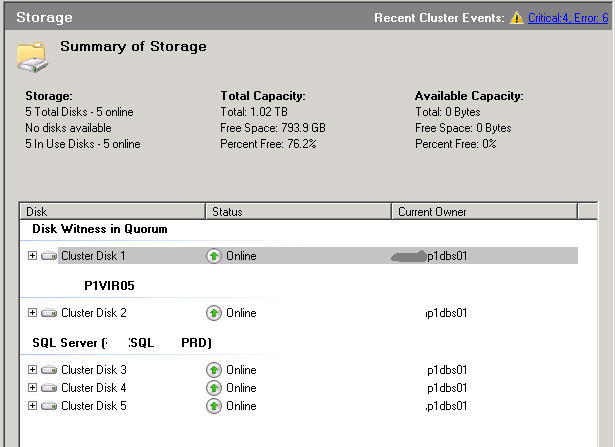Click the green online arrow for Cluster Disk 2

pyautogui.click(x=214, y=313)
